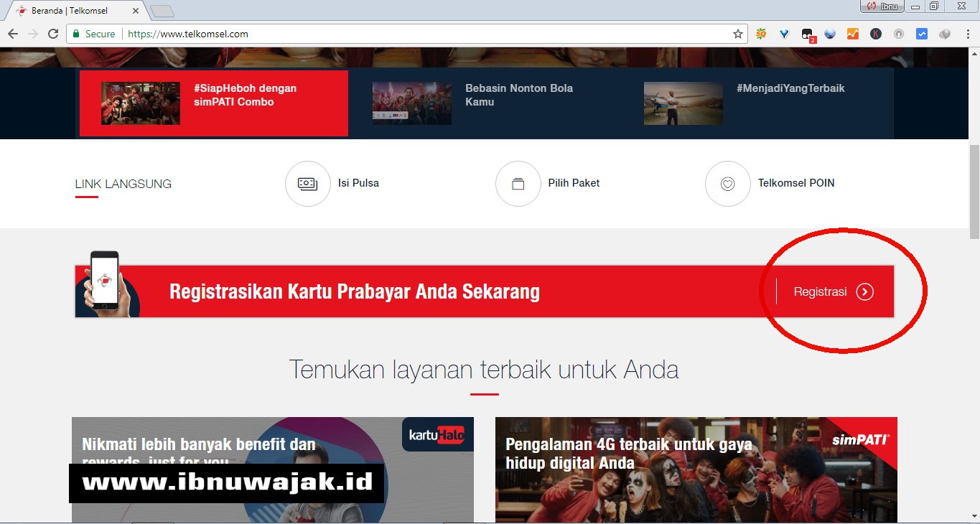
Task: Open the blue globe extension icon
Action: [x=830, y=34]
